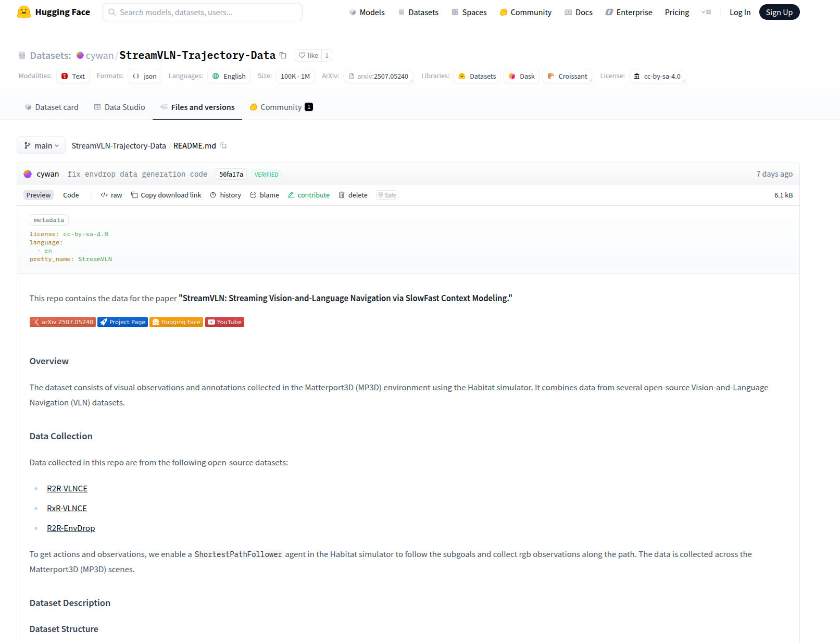
Task: Click the 100K - 1M size tag
Action: click(295, 76)
